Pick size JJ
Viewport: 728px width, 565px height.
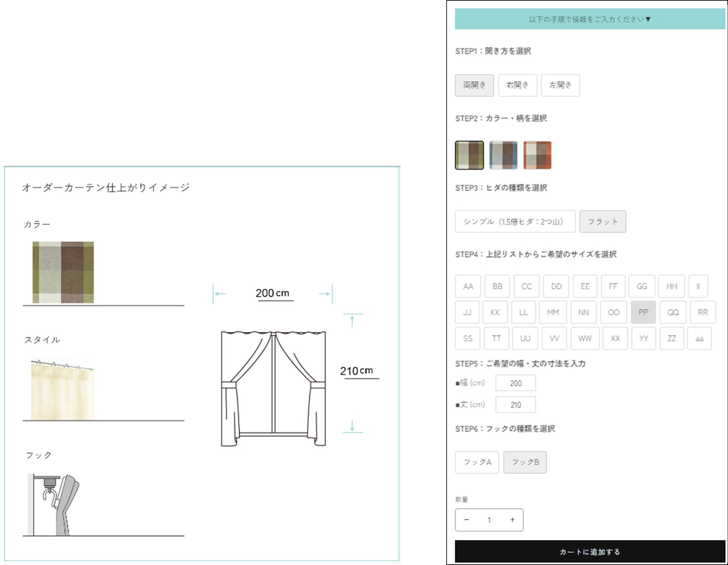pyautogui.click(x=467, y=312)
